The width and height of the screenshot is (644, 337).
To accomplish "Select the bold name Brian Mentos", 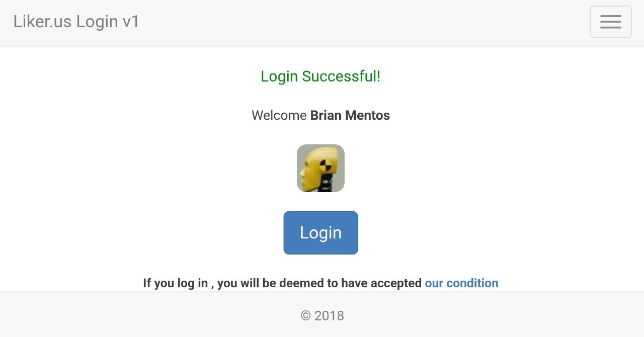I will point(350,116).
